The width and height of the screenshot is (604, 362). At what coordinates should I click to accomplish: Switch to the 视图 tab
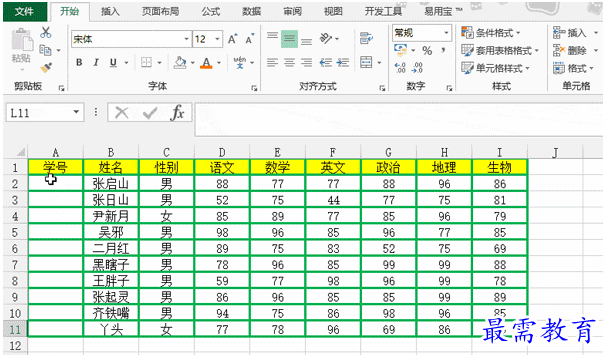pyautogui.click(x=333, y=12)
